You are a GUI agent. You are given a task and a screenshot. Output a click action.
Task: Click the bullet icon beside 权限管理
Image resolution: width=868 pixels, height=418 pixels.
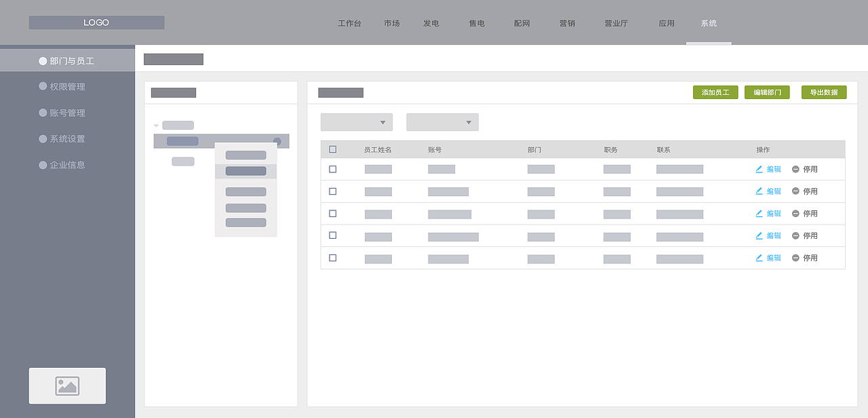pyautogui.click(x=43, y=87)
